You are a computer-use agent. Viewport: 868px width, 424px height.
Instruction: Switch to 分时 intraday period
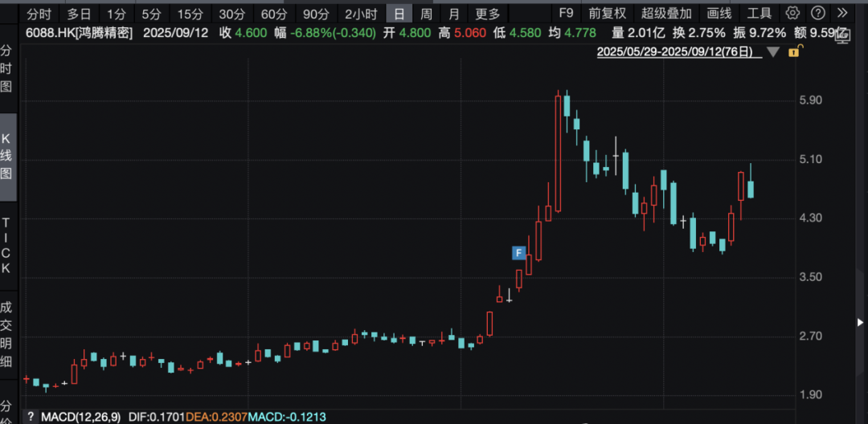pyautogui.click(x=39, y=14)
